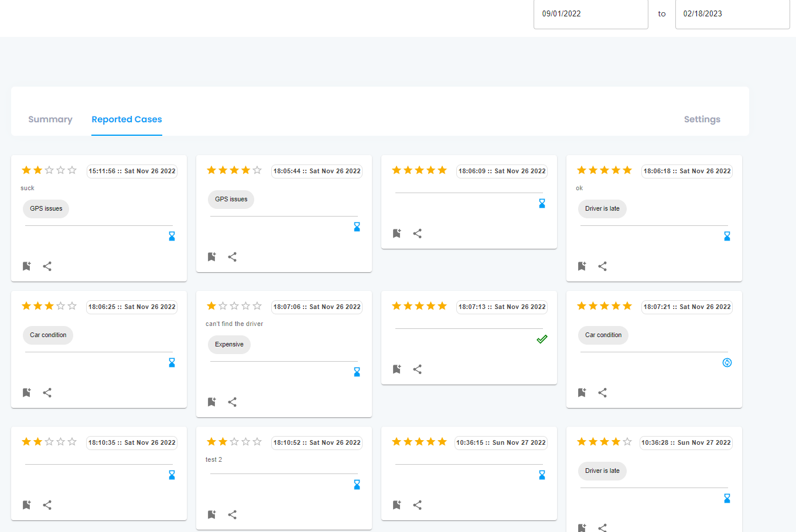This screenshot has width=796, height=532.
Task: Bookmark the 18:07:06 Expensive case
Action: [211, 402]
